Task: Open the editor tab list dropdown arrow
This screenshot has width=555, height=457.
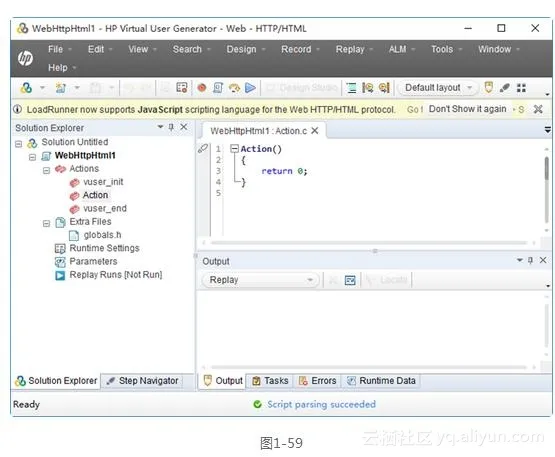Action: pos(547,130)
